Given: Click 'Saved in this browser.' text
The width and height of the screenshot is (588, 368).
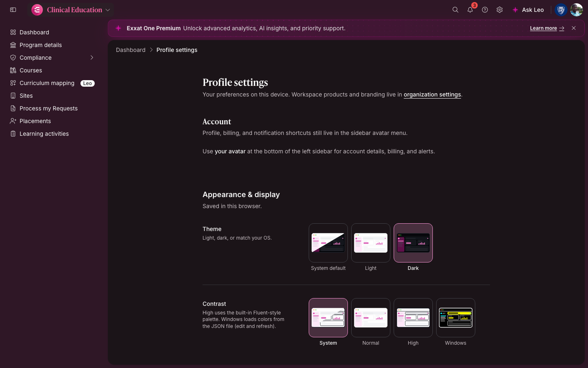Looking at the screenshot, I should click(x=232, y=206).
